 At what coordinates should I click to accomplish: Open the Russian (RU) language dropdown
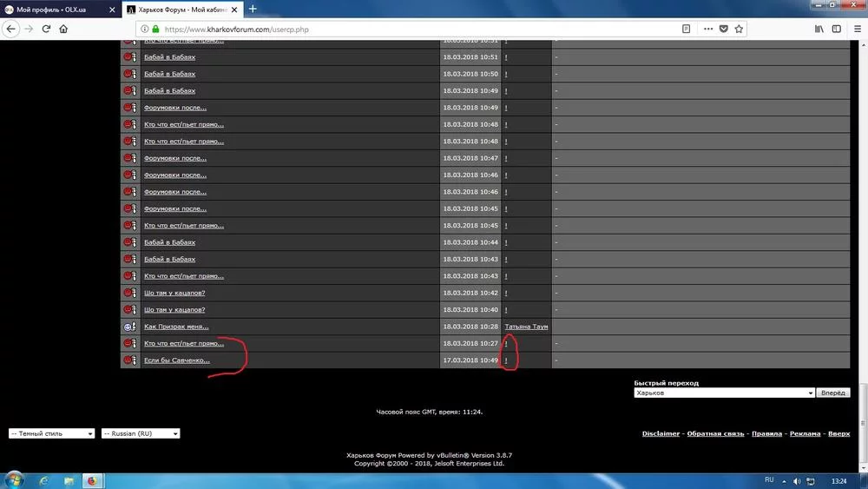(141, 433)
